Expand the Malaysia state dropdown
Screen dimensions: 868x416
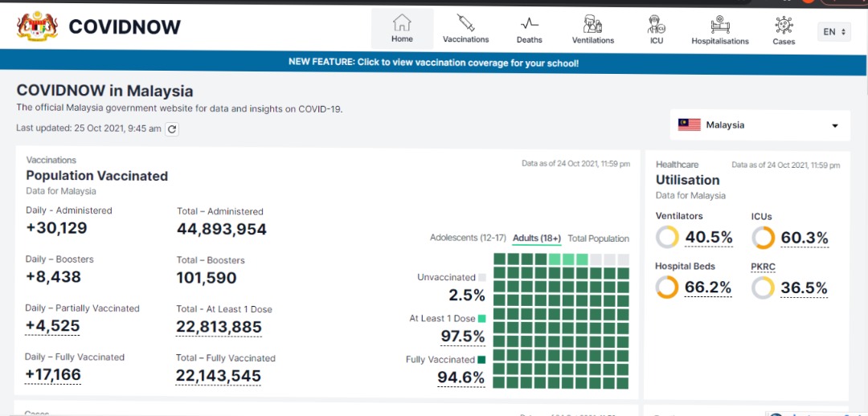click(760, 125)
